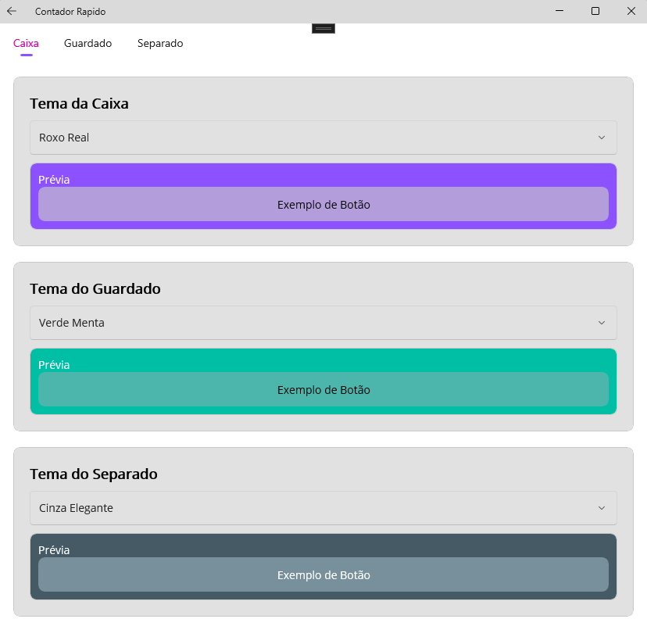Click the Prévia label in dark gray preview
The width and height of the screenshot is (647, 644).
pyautogui.click(x=54, y=550)
